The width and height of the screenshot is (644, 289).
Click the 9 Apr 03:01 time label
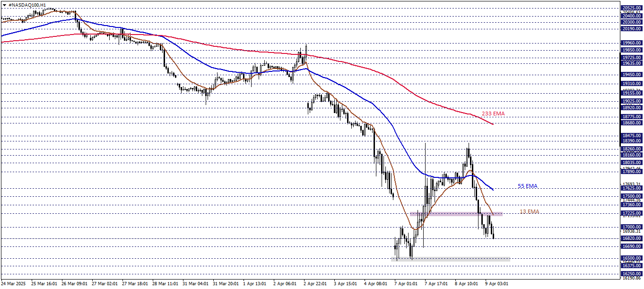pos(497,284)
